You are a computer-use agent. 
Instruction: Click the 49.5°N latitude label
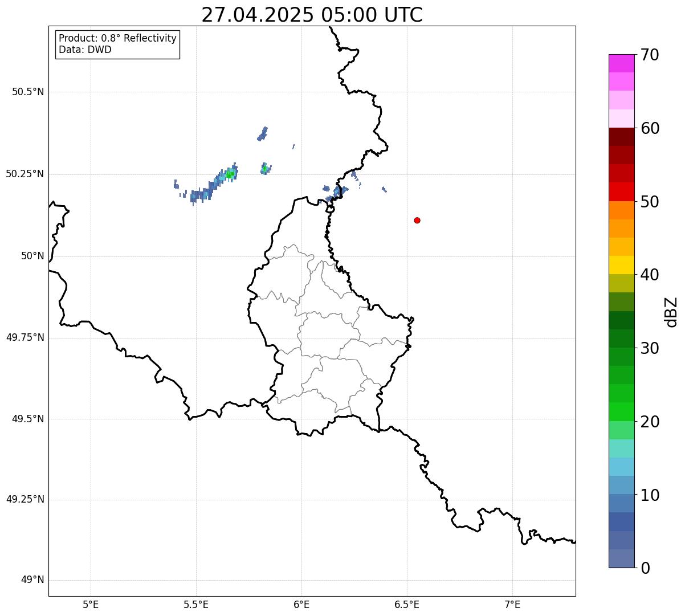(28, 419)
